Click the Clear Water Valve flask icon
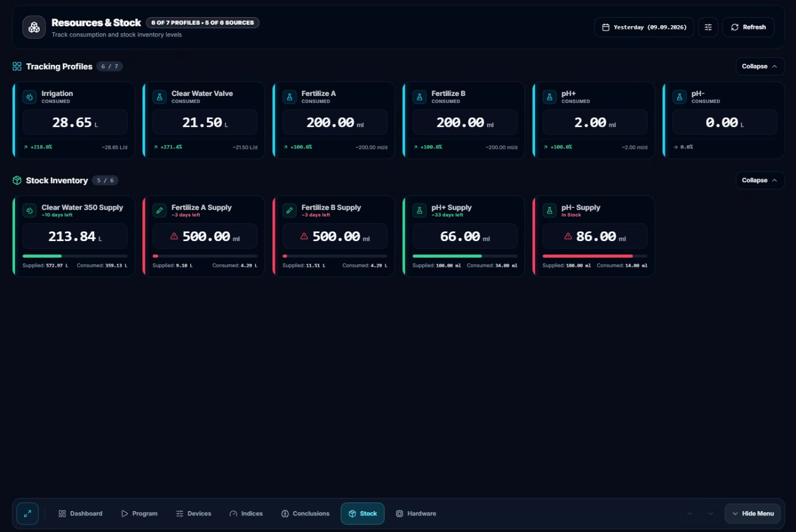Screen dimensions: 796x532 click(160, 97)
